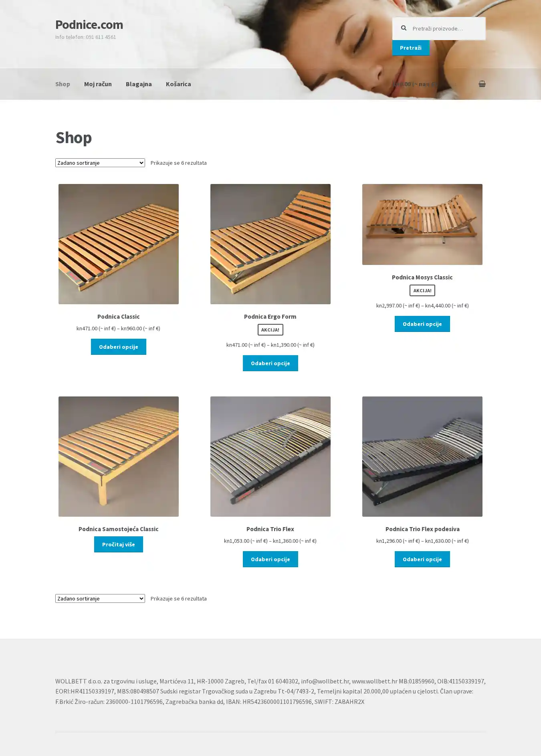Screen dimensions: 541x756
Task: Click Pročitaj više for Samostojeća Classic
Action: point(119,544)
